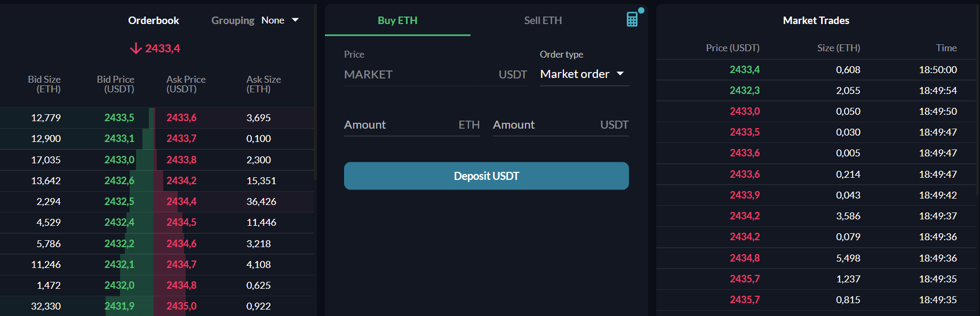
Task: Click bid price 2431,9 in orderbook
Action: pos(119,306)
